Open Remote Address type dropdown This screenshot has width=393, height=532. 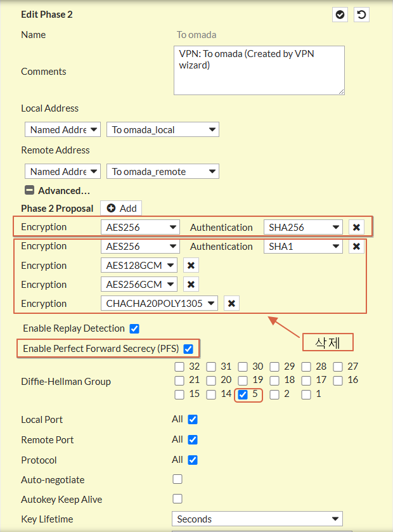pos(63,171)
